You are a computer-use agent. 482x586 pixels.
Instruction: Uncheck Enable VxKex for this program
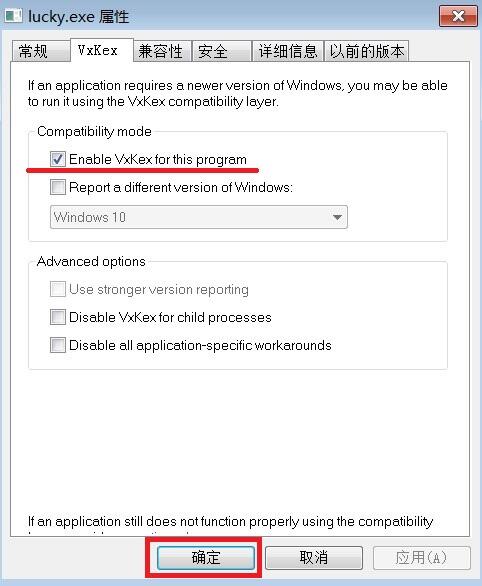coord(58,159)
